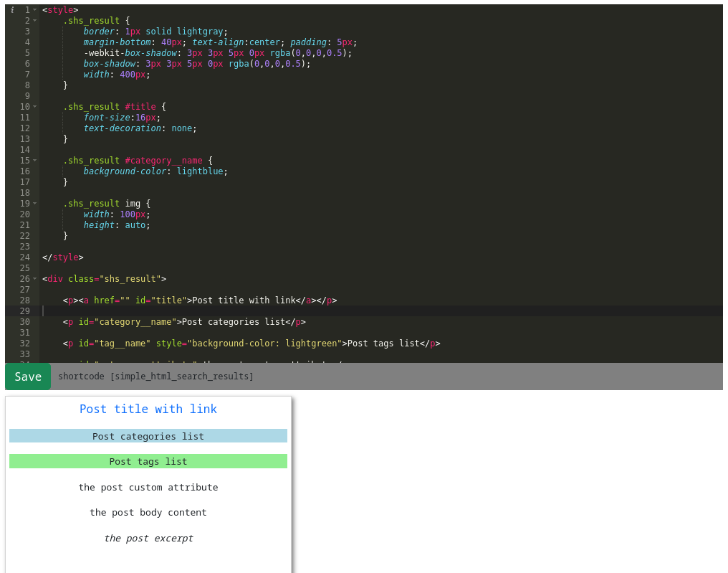The height and width of the screenshot is (573, 728).
Task: Open the Post title with link hyperlink
Action: (148, 409)
